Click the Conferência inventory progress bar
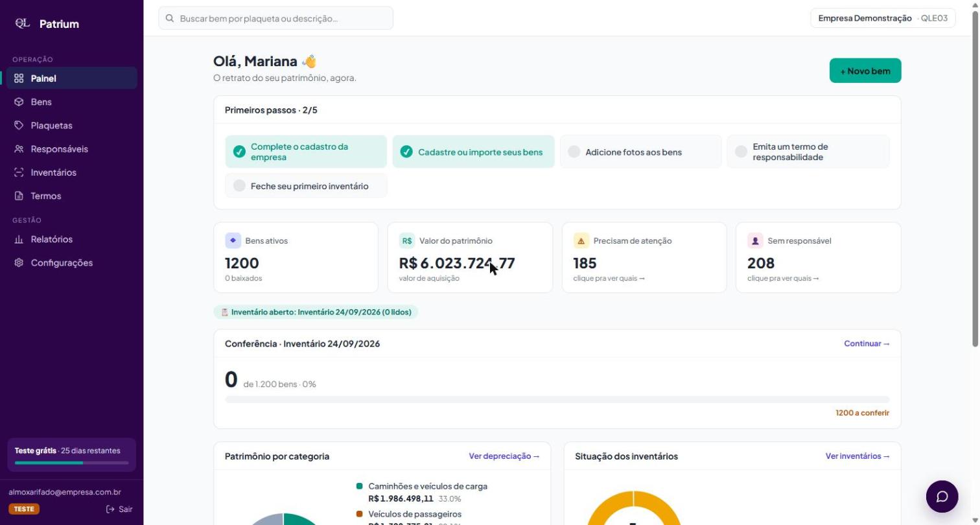Image resolution: width=980 pixels, height=525 pixels. [x=557, y=399]
